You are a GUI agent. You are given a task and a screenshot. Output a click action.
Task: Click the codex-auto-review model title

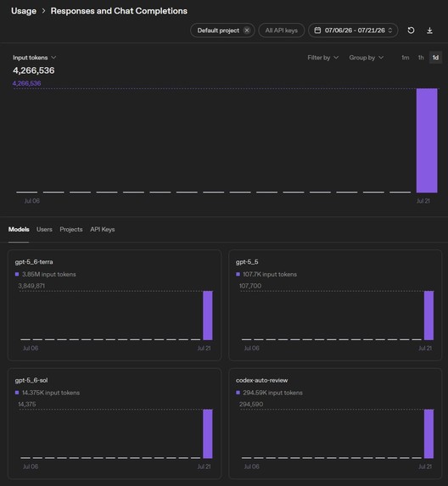(x=261, y=380)
